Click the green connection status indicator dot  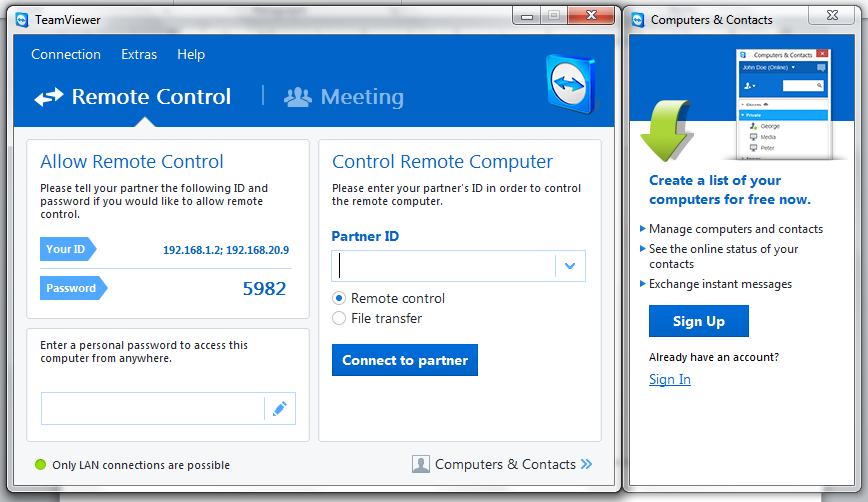(x=40, y=464)
